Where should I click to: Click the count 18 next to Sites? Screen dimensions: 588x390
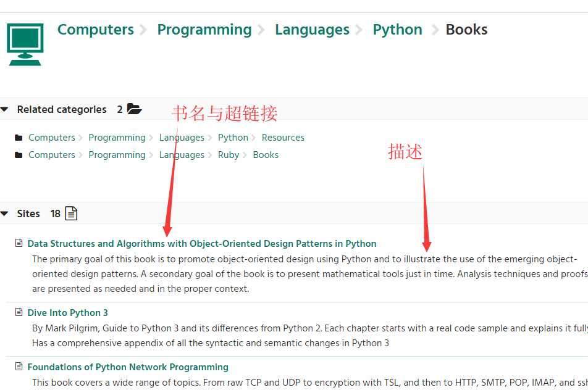coord(55,214)
